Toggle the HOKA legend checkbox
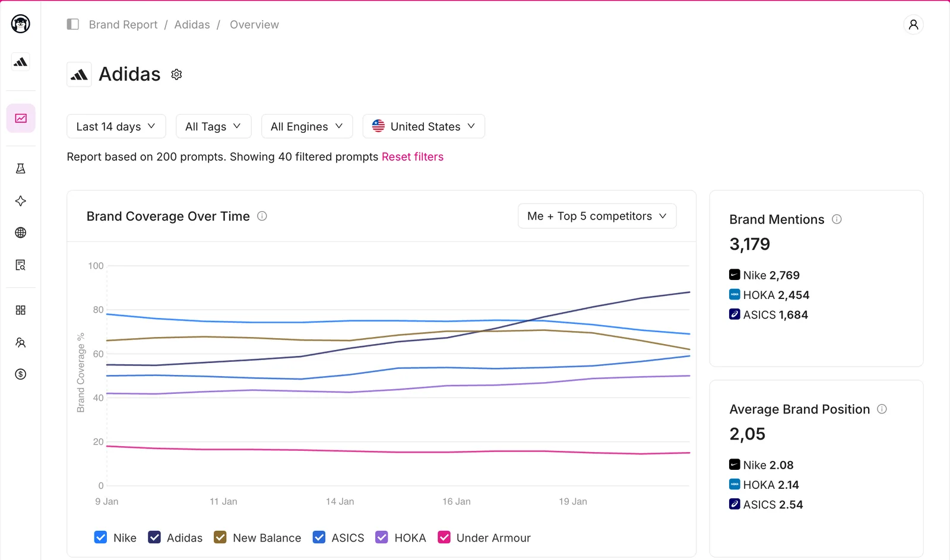Image resolution: width=950 pixels, height=560 pixels. tap(382, 537)
